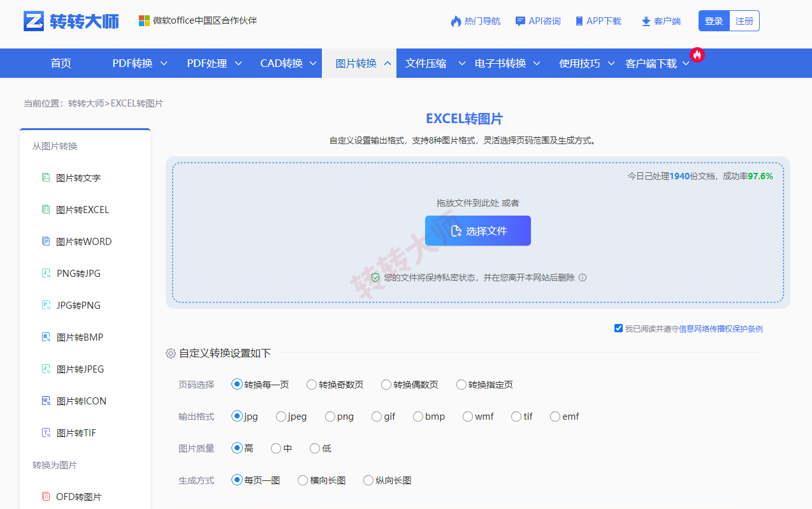Image resolution: width=812 pixels, height=509 pixels.
Task: Expand the PDF处理 dropdown arrow
Action: (238, 63)
